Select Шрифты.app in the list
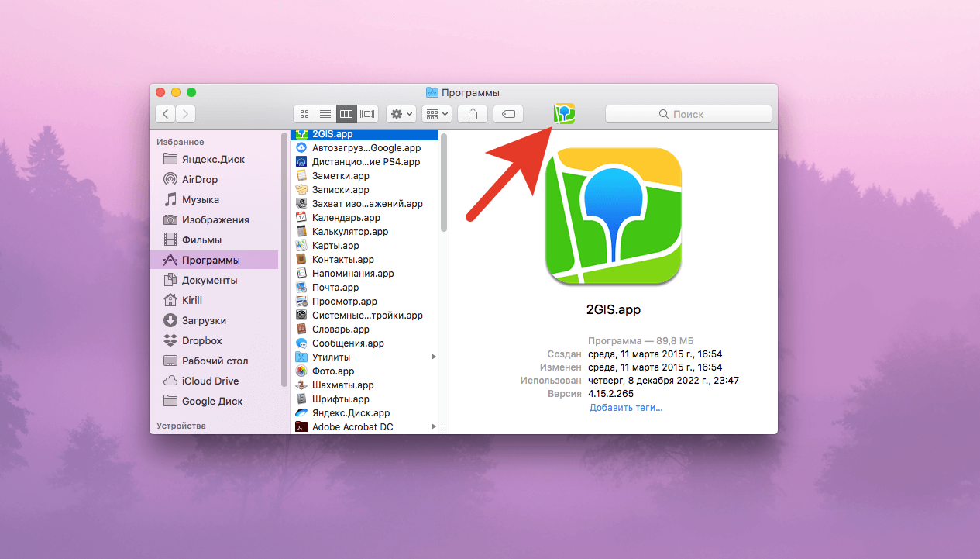Image resolution: width=980 pixels, height=559 pixels. pos(364,399)
